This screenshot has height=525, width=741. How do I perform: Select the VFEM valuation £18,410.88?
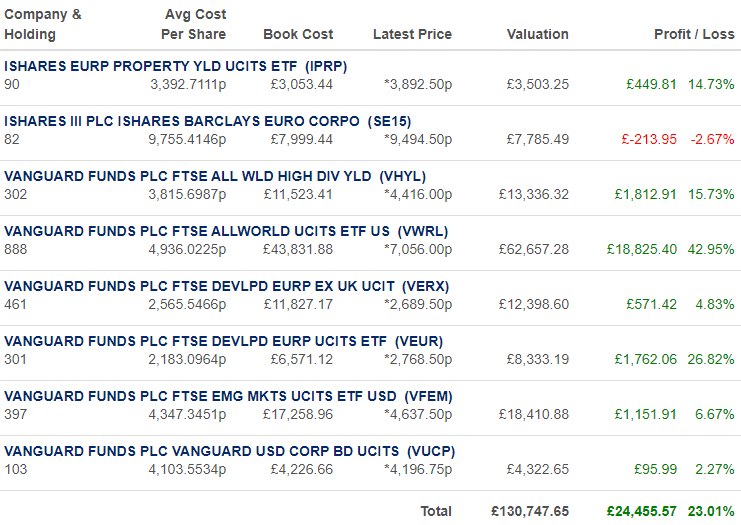[534, 414]
